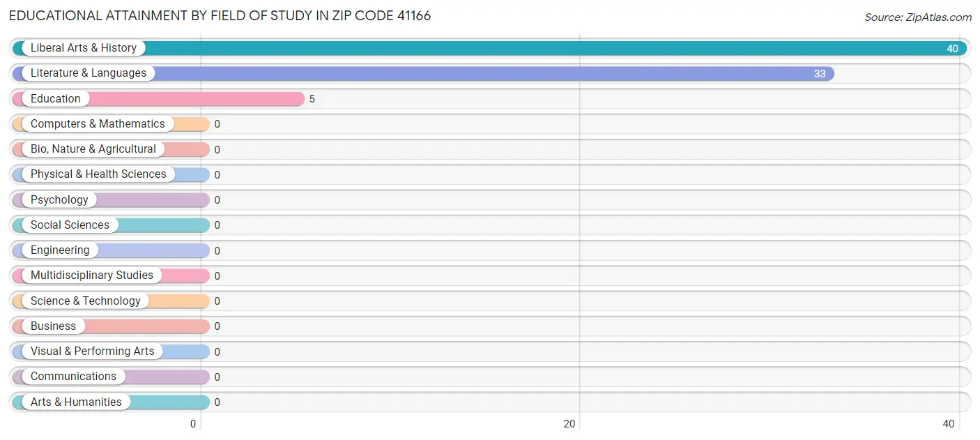The height and width of the screenshot is (440, 980).
Task: Click the 0 value beside Multidisciplinary Studies
Action: (217, 276)
